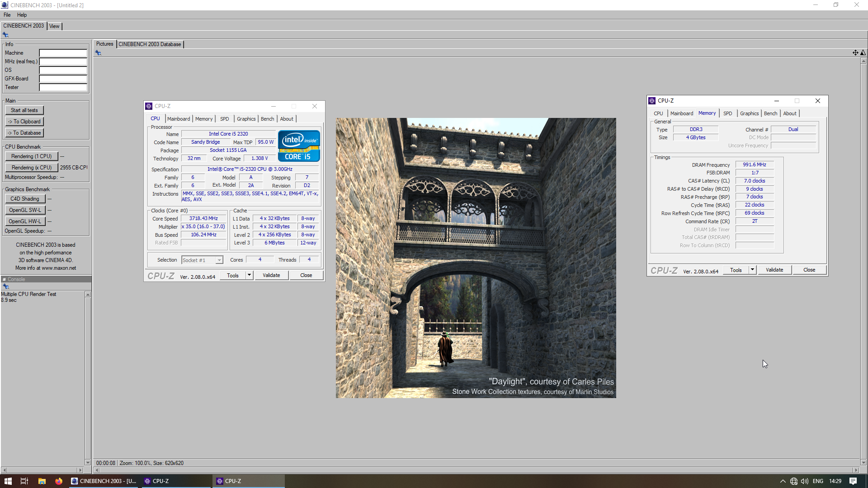Open the File menu

click(x=7, y=15)
